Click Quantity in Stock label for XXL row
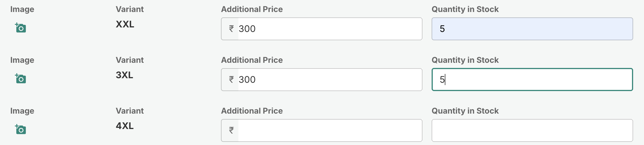The height and width of the screenshot is (145, 644). click(465, 9)
